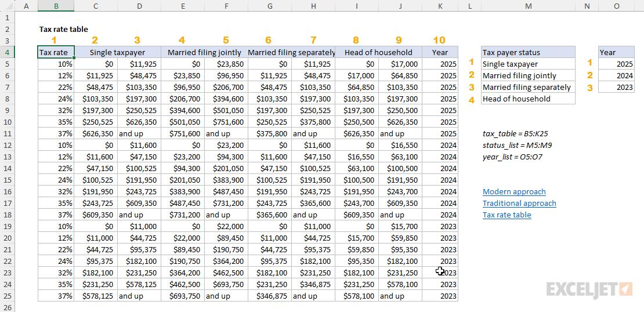Select column B header
Viewport: 644px width, 312px height.
56,6
